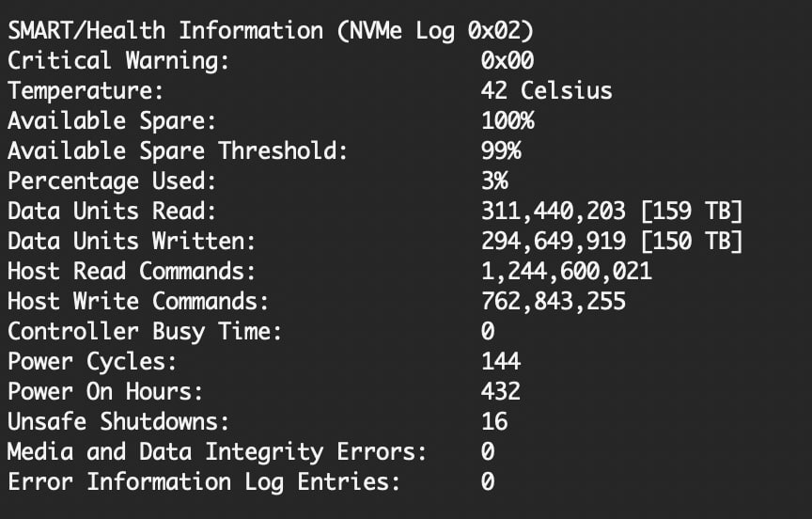Click the [150 TB] written size text
The image size is (812, 519).
click(692, 241)
